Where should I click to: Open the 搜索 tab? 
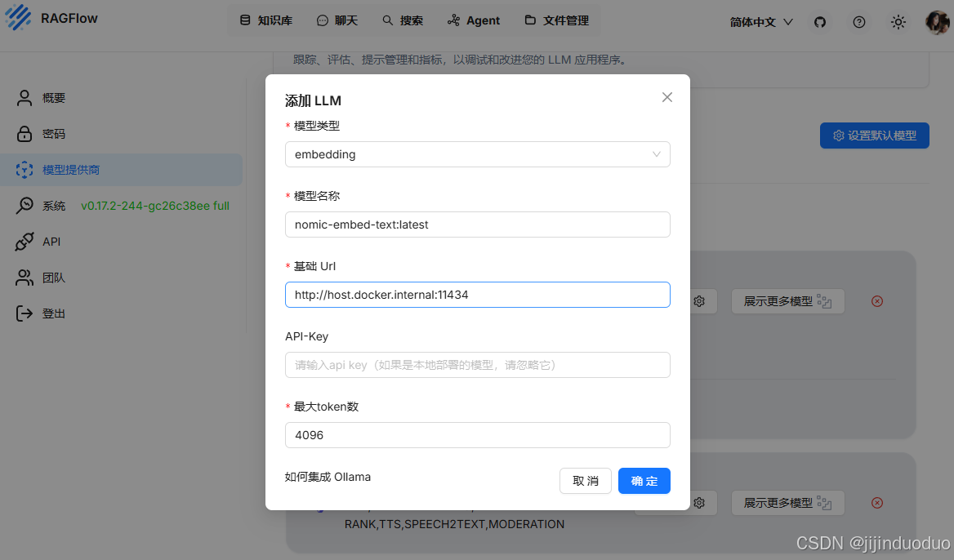403,20
